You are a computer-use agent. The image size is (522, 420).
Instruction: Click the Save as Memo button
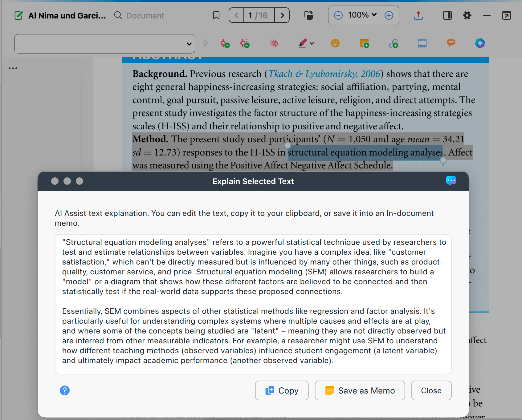coord(360,390)
